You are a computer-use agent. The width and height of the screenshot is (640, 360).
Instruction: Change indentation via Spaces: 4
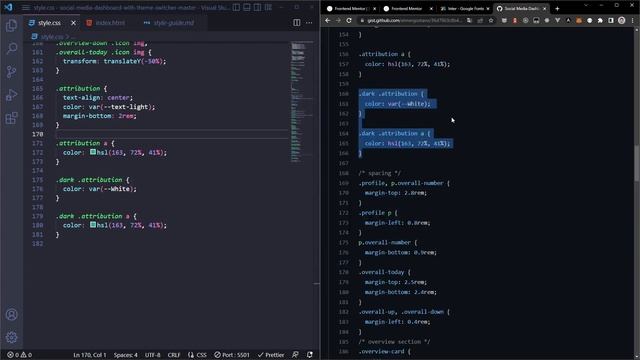(x=125, y=355)
